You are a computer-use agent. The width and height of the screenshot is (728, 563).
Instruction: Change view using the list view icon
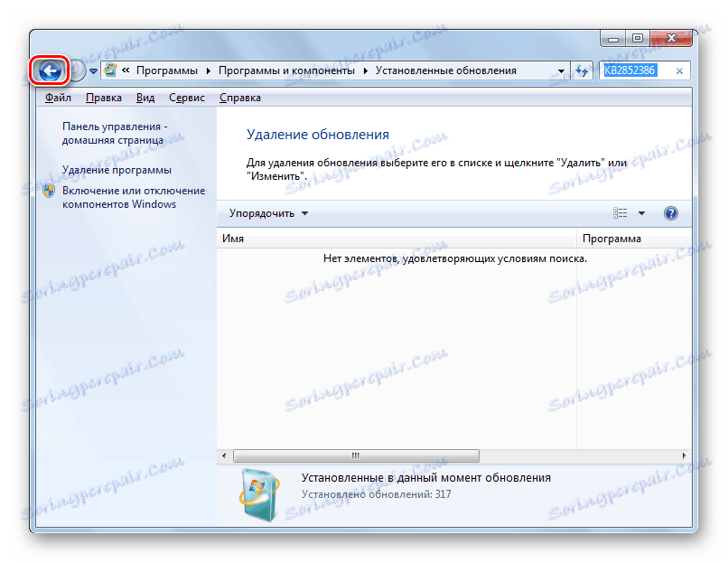pos(620,213)
